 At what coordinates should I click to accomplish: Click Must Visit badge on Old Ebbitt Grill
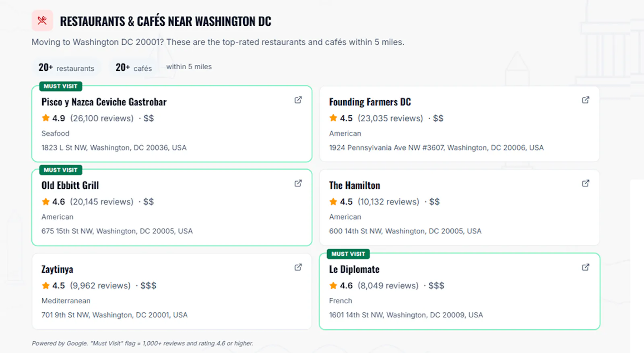pos(60,170)
